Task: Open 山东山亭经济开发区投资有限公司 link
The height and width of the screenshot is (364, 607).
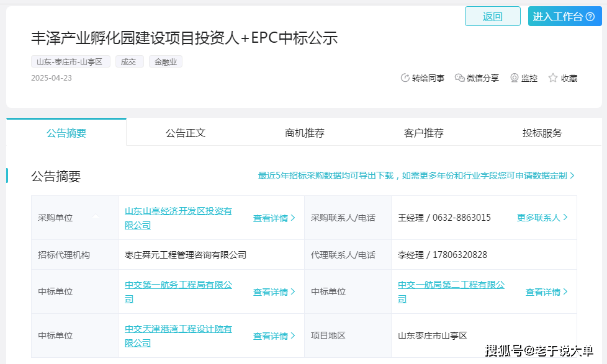Action: (178, 218)
